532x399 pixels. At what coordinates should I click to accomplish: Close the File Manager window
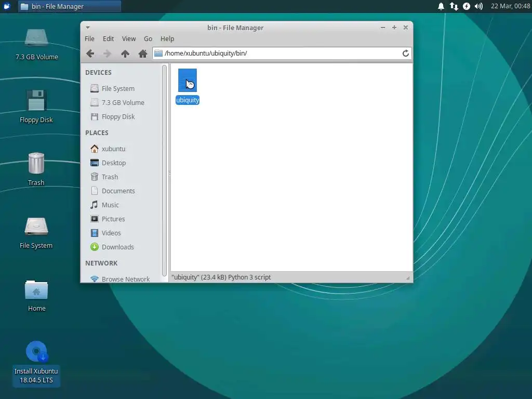[405, 28]
